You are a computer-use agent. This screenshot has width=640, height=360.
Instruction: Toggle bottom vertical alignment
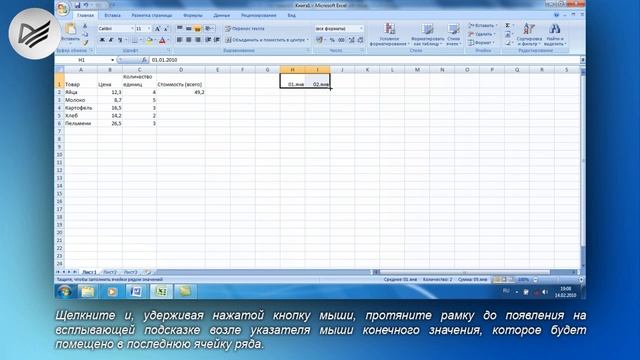[x=198, y=29]
